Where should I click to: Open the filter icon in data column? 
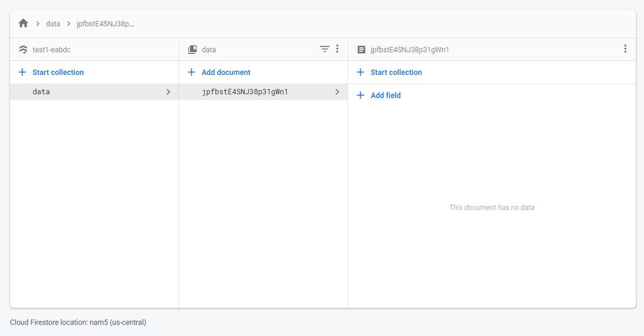[x=325, y=49]
